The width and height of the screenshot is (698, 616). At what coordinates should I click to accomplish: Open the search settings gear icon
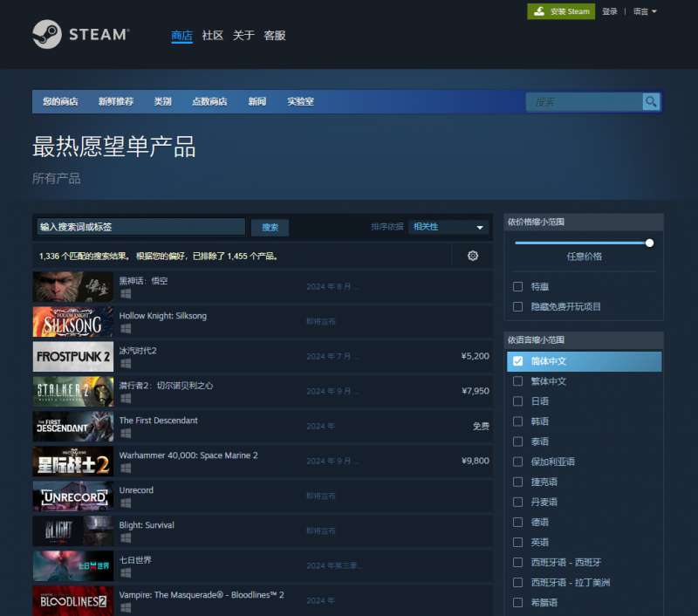tap(473, 256)
